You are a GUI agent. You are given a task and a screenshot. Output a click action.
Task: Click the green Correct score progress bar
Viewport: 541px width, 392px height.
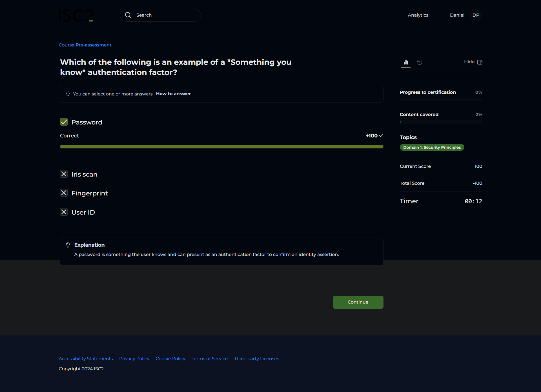click(x=221, y=146)
